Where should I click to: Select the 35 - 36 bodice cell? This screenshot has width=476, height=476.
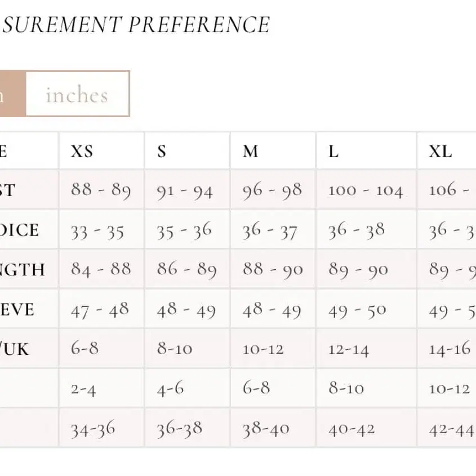pyautogui.click(x=185, y=230)
